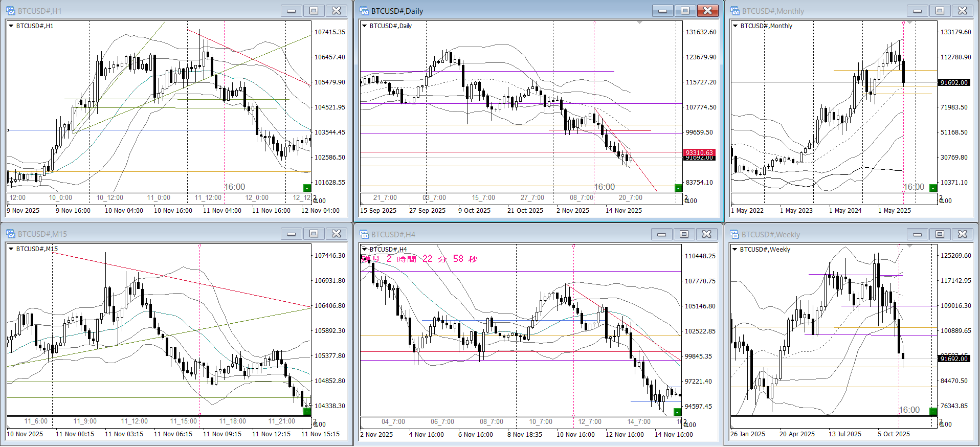Viewport: 980px width, 447px height.
Task: Click the pink countdown timer text on H4 chart
Action: [x=419, y=259]
